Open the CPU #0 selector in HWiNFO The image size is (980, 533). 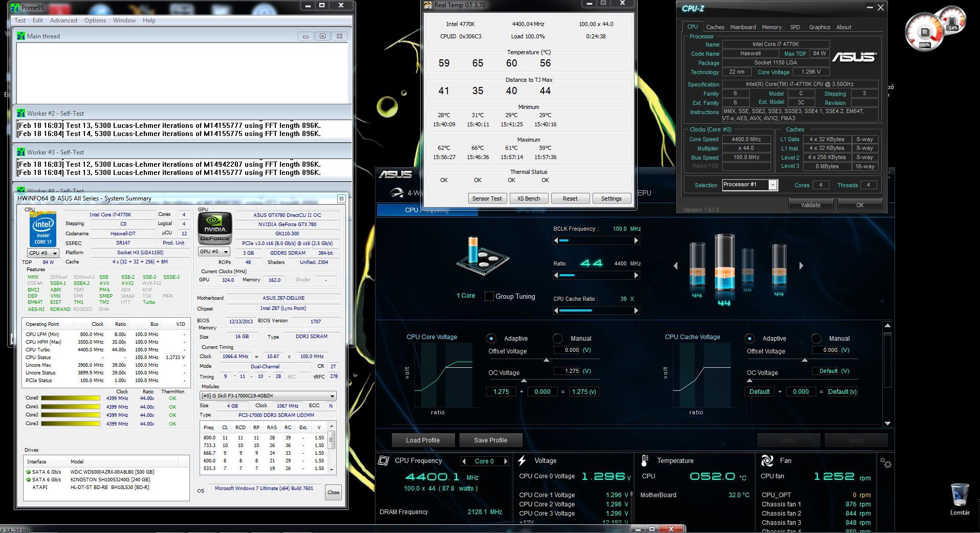(x=43, y=253)
